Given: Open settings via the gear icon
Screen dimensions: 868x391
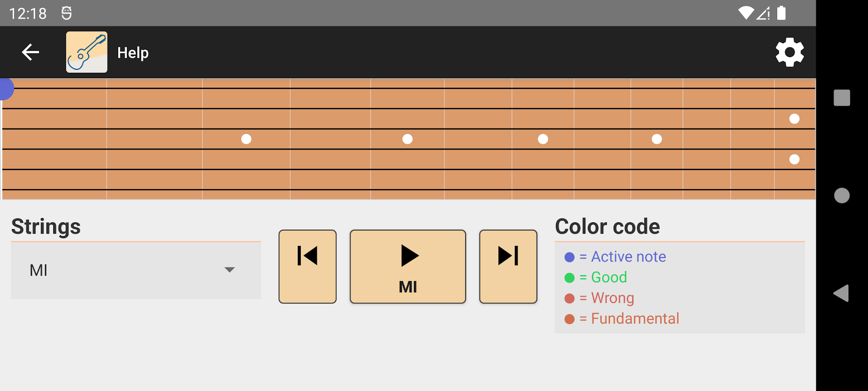Looking at the screenshot, I should pyautogui.click(x=789, y=52).
